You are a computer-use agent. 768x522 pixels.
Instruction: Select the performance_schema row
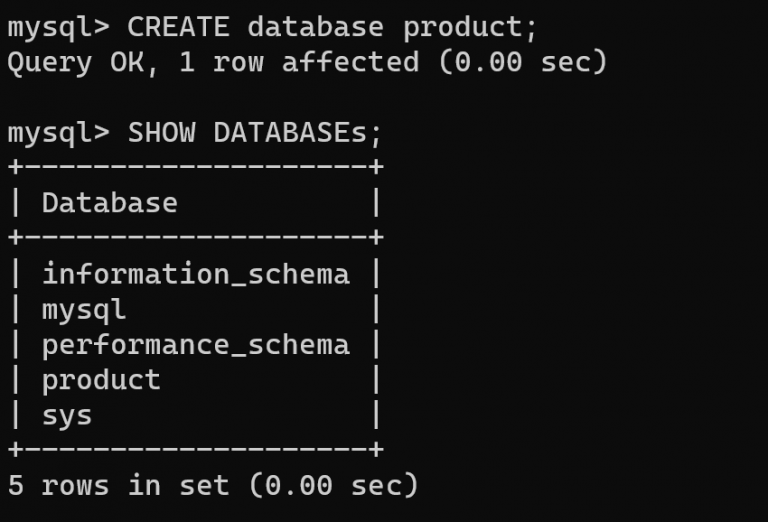[x=195, y=346]
